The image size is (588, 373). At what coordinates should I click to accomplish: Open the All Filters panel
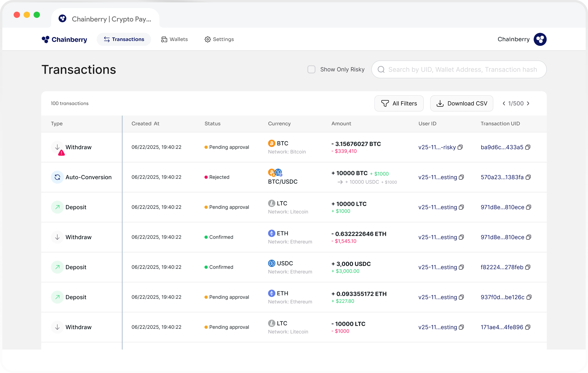point(399,104)
